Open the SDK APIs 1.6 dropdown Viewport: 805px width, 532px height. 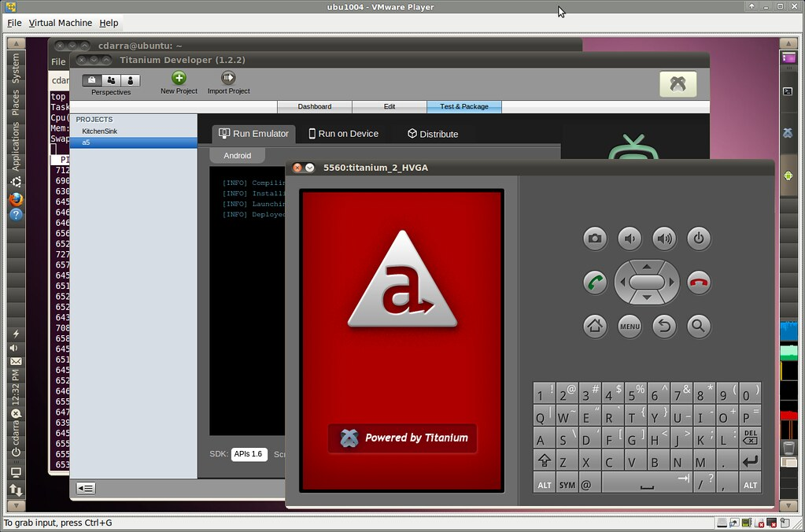coord(249,454)
